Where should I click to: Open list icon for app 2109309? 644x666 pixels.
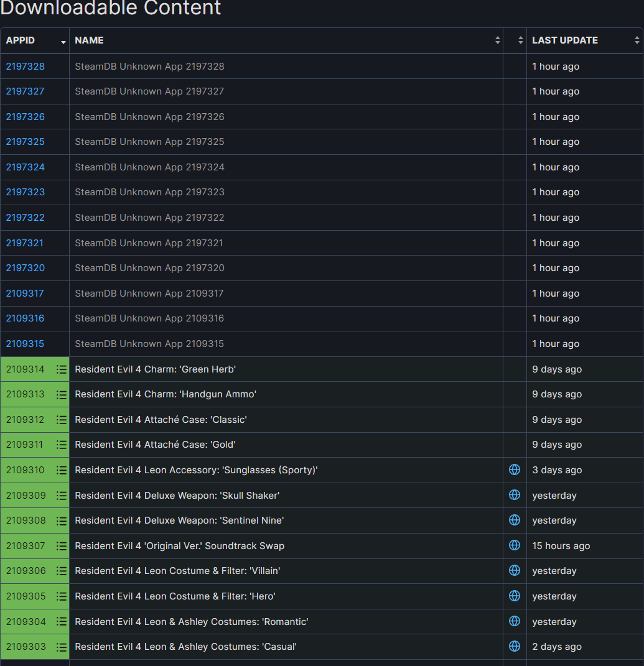click(x=62, y=495)
